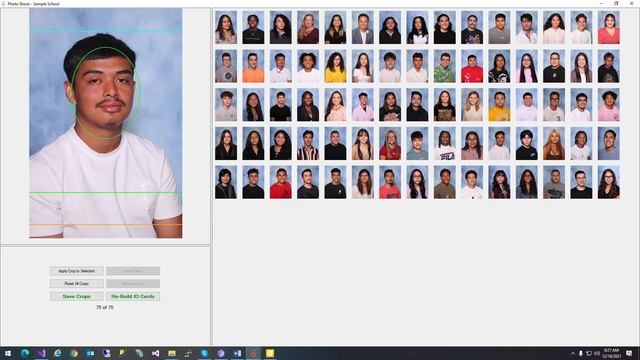Select thumbnail of man in green floral shirt

pos(444,66)
